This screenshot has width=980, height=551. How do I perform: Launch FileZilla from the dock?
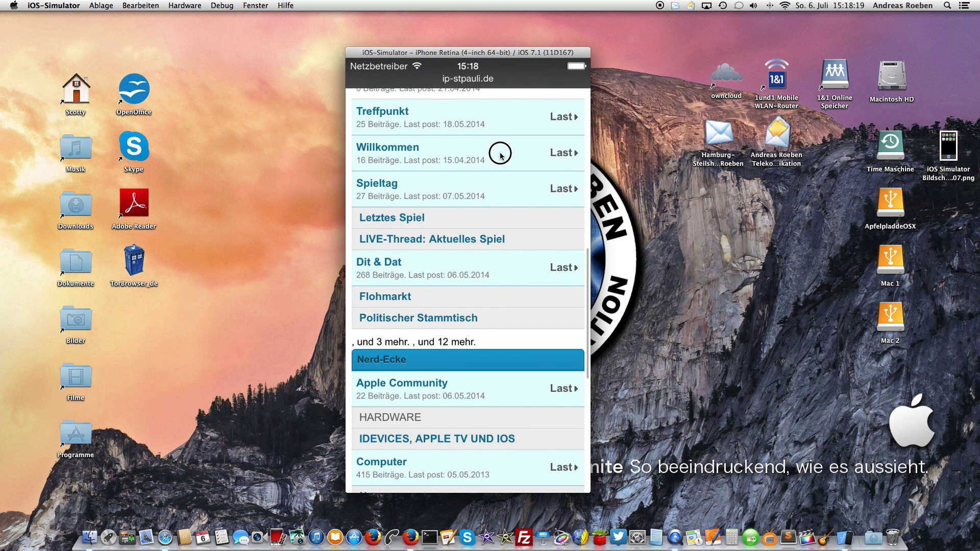524,537
